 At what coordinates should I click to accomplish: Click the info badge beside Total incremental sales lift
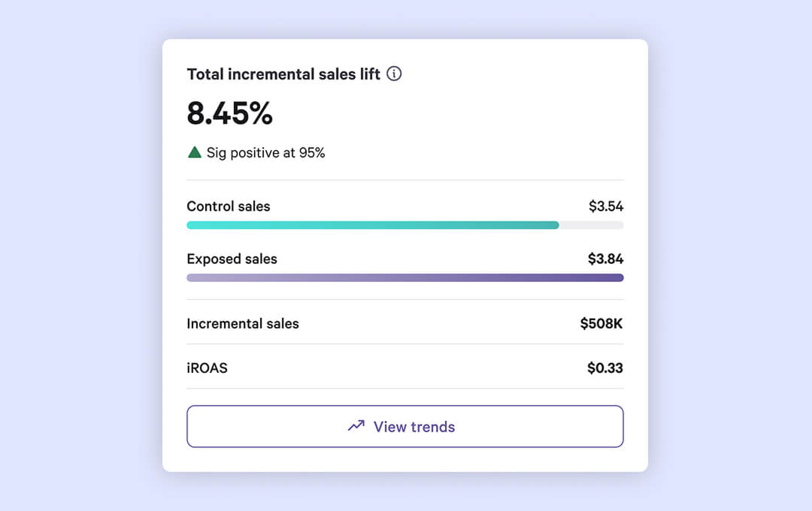(394, 74)
